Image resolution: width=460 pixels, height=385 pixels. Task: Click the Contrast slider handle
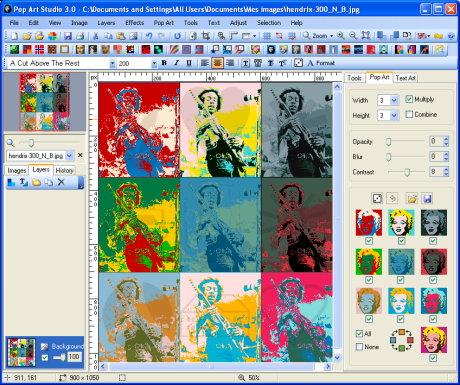(x=407, y=172)
